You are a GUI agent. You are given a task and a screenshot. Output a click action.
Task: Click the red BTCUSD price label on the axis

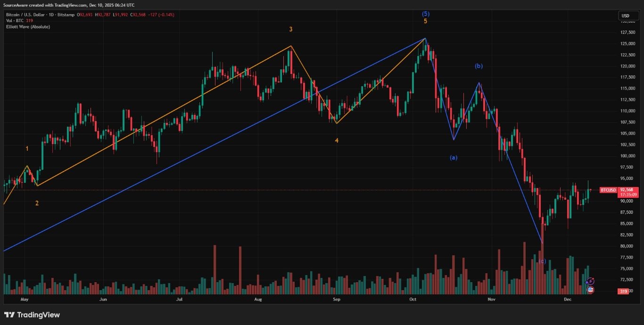pyautogui.click(x=608, y=190)
